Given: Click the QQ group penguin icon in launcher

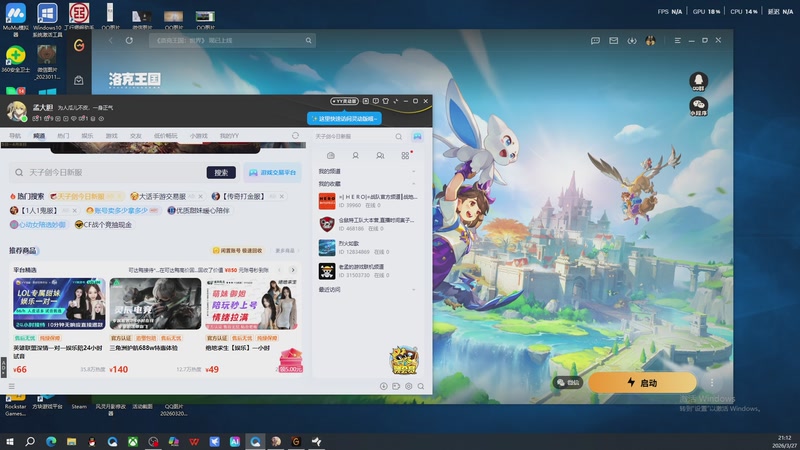Looking at the screenshot, I should pos(698,82).
